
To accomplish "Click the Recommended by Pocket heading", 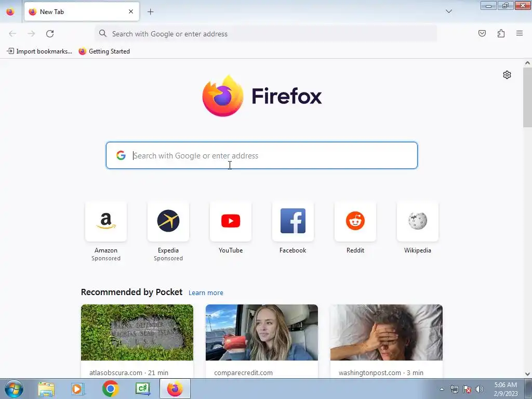I will (131, 292).
